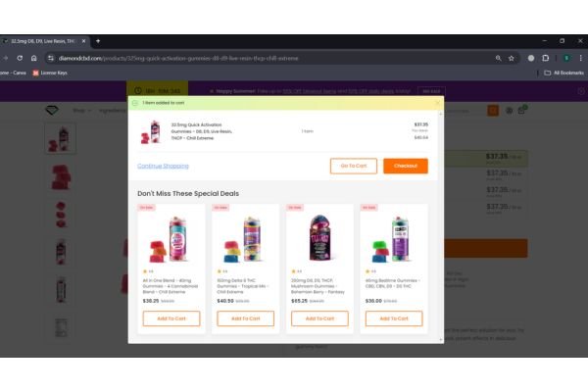Open the browser extensions puzzle icon

(x=546, y=58)
